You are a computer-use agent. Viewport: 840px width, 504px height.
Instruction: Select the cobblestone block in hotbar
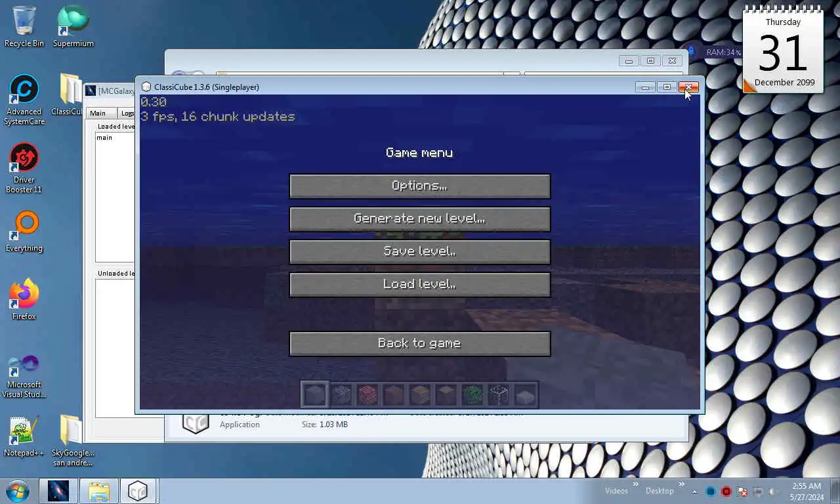tap(341, 394)
